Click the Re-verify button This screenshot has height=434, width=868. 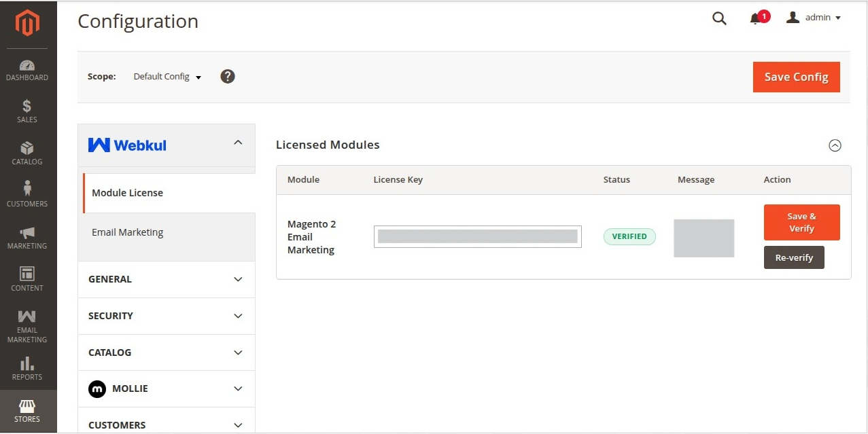[794, 257]
